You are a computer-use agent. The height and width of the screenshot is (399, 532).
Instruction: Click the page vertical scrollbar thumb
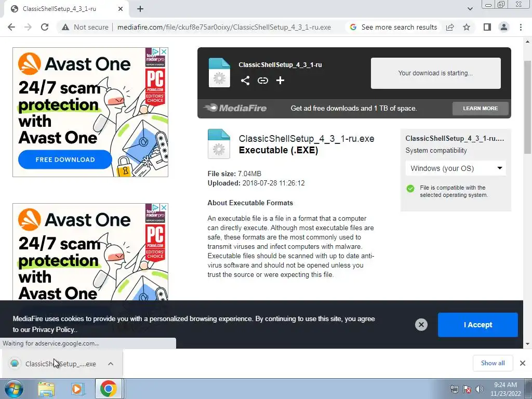[528, 107]
